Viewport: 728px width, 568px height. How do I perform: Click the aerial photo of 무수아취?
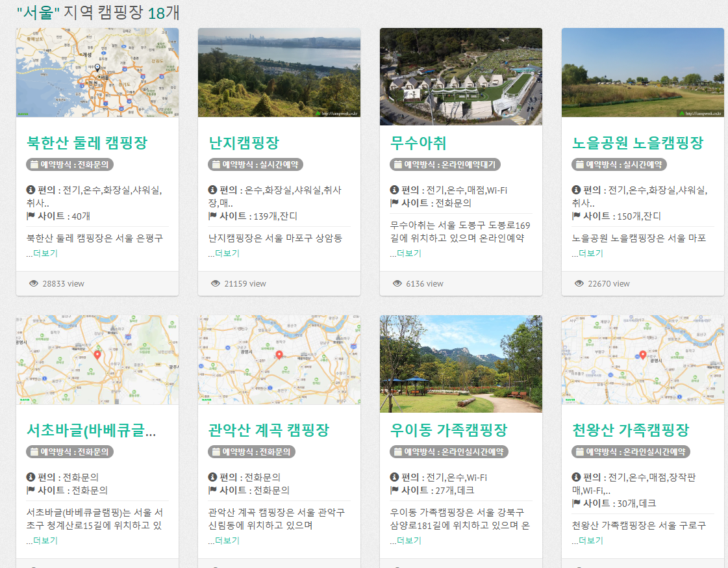tap(460, 76)
